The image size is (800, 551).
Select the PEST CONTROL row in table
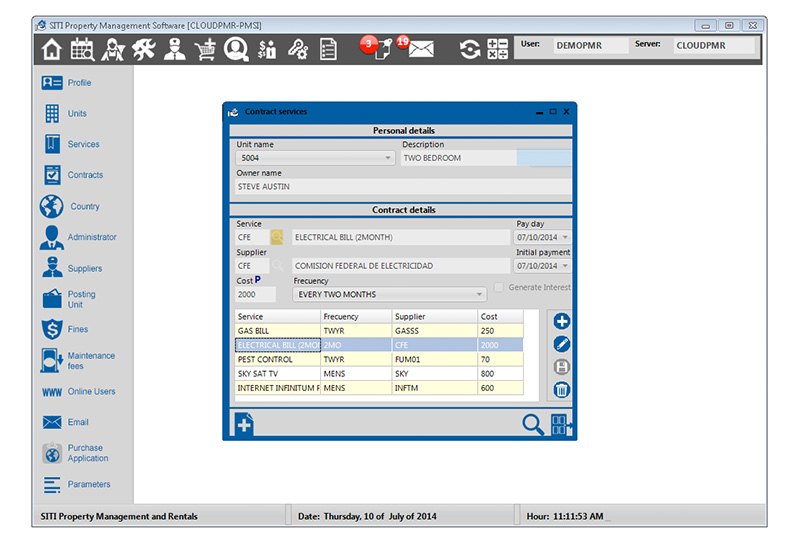277,359
